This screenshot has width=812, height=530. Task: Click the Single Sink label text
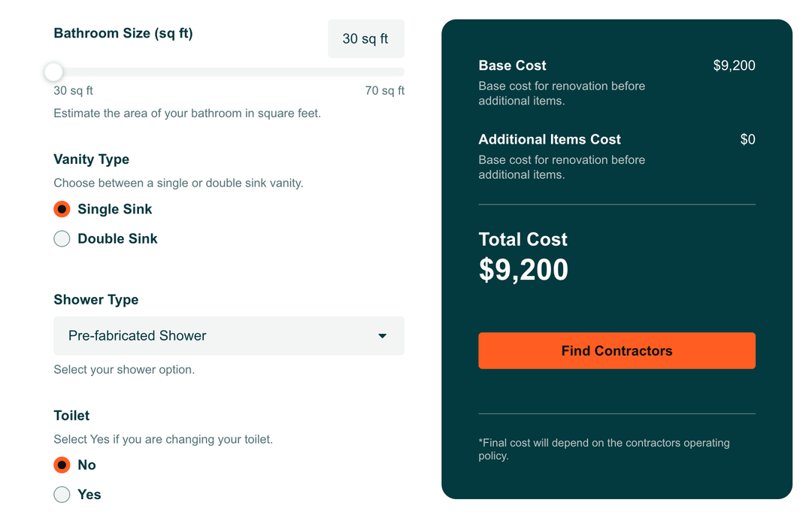[x=115, y=209]
